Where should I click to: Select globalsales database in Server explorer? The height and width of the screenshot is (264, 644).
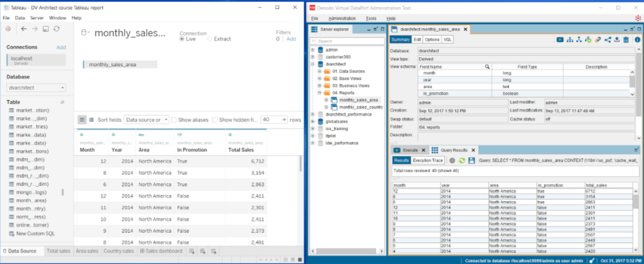(x=336, y=122)
